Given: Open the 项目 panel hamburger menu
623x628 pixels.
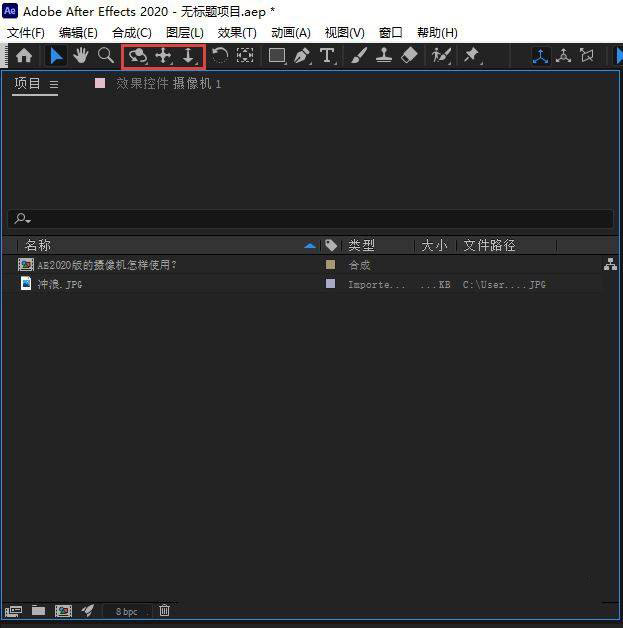Looking at the screenshot, I should click(x=54, y=85).
